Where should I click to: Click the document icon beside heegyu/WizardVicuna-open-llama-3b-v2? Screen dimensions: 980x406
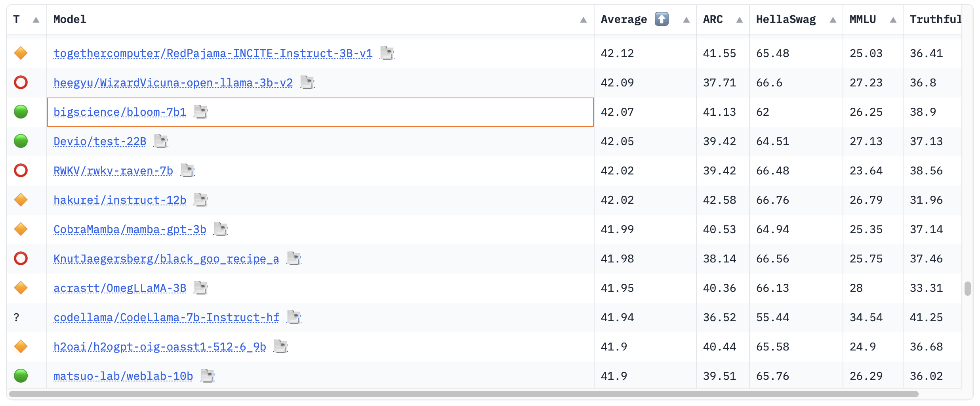click(307, 82)
